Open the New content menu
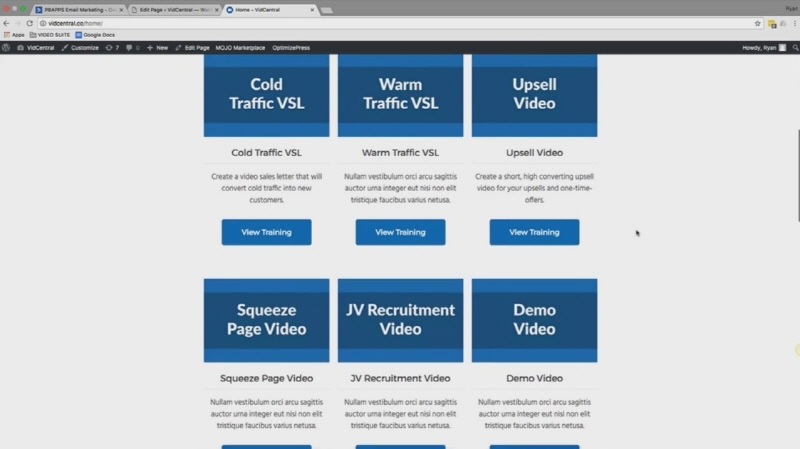Screen dimensions: 800x449 tap(157, 47)
